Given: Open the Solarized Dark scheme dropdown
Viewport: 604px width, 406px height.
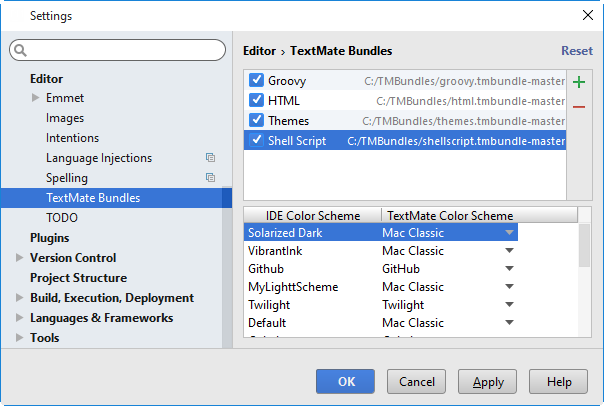Looking at the screenshot, I should point(510,233).
